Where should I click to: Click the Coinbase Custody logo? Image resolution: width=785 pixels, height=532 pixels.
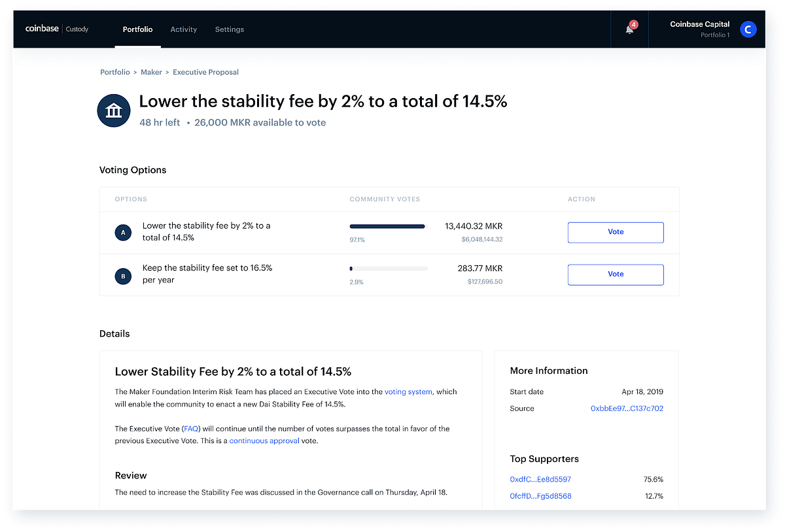(x=56, y=29)
